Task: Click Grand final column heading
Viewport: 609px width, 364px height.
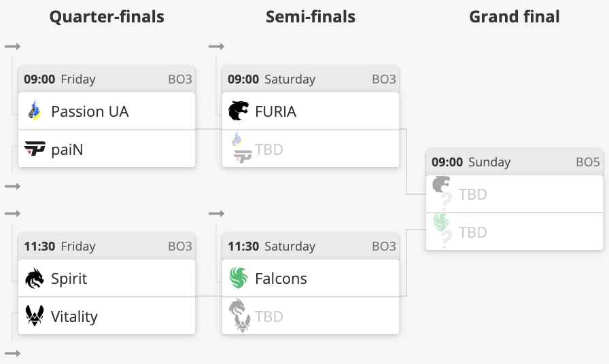Action: click(x=515, y=17)
